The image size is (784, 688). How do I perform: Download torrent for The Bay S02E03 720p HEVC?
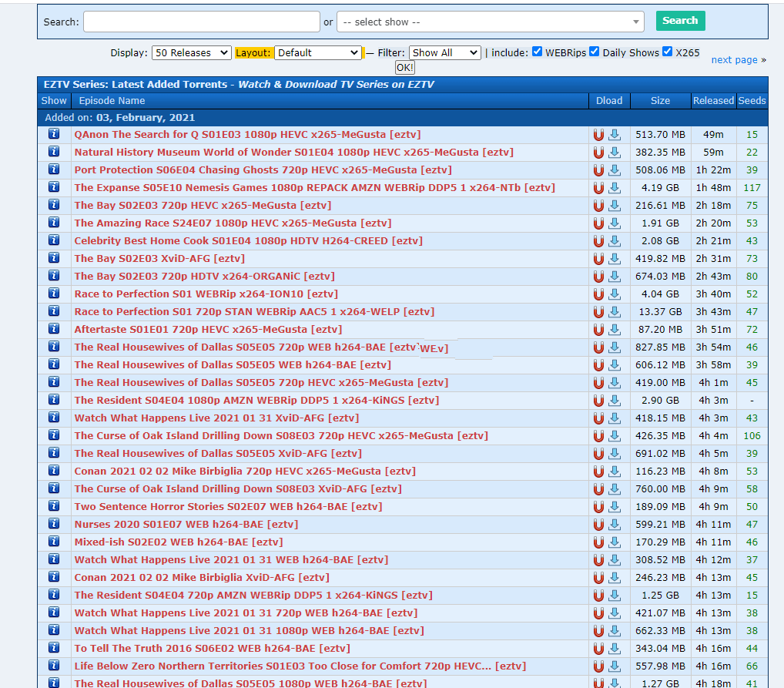click(615, 206)
